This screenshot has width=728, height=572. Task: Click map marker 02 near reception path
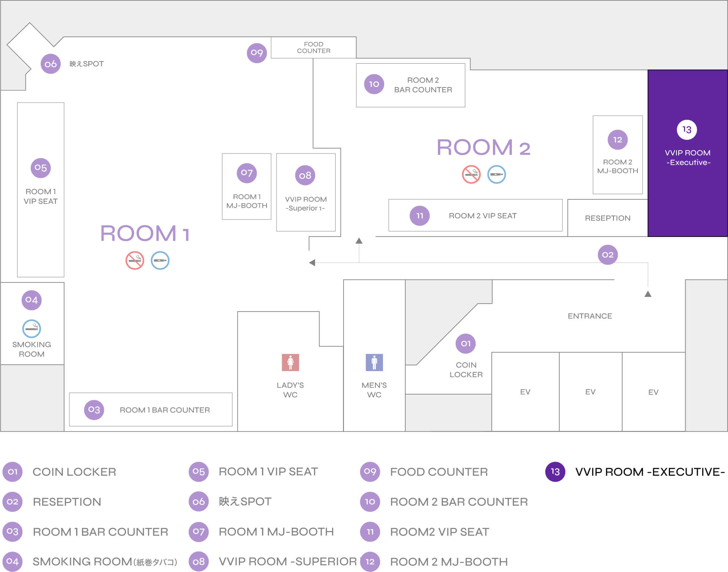(607, 255)
